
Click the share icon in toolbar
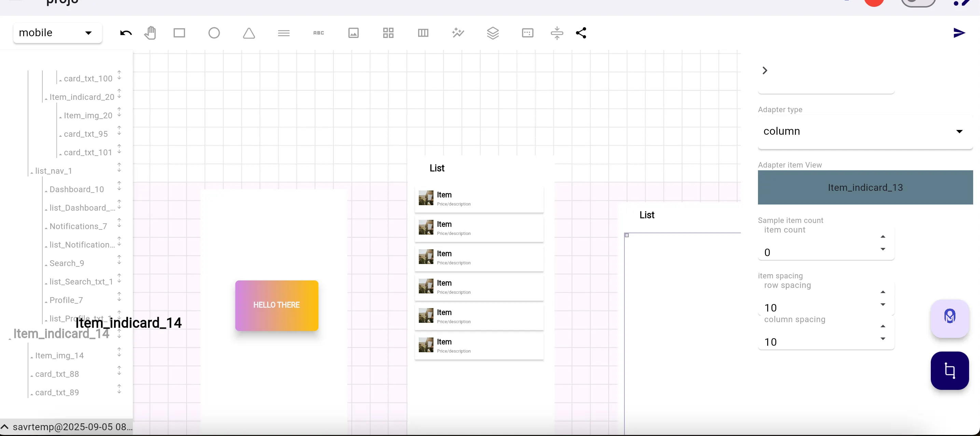click(581, 33)
